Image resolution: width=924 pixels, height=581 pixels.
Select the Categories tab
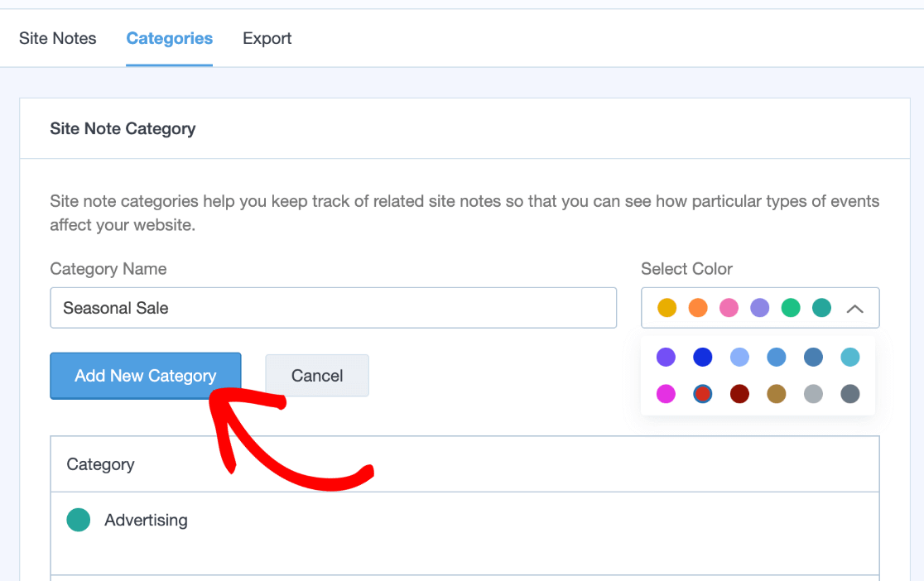pos(169,38)
